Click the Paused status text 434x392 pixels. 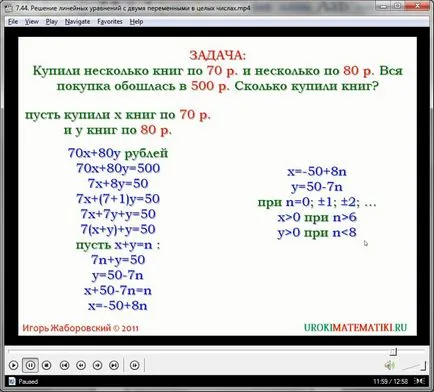click(x=28, y=381)
